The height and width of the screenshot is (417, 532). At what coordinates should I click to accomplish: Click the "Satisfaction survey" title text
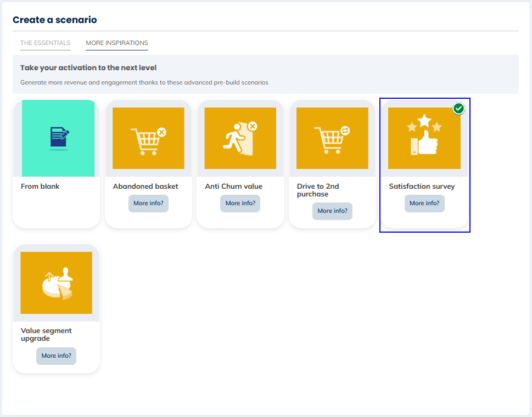[x=422, y=187]
